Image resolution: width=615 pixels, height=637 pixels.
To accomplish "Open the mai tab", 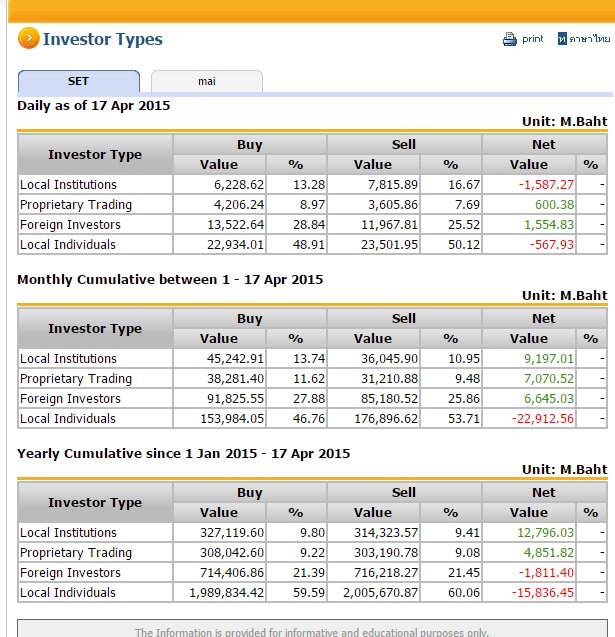I will (206, 81).
